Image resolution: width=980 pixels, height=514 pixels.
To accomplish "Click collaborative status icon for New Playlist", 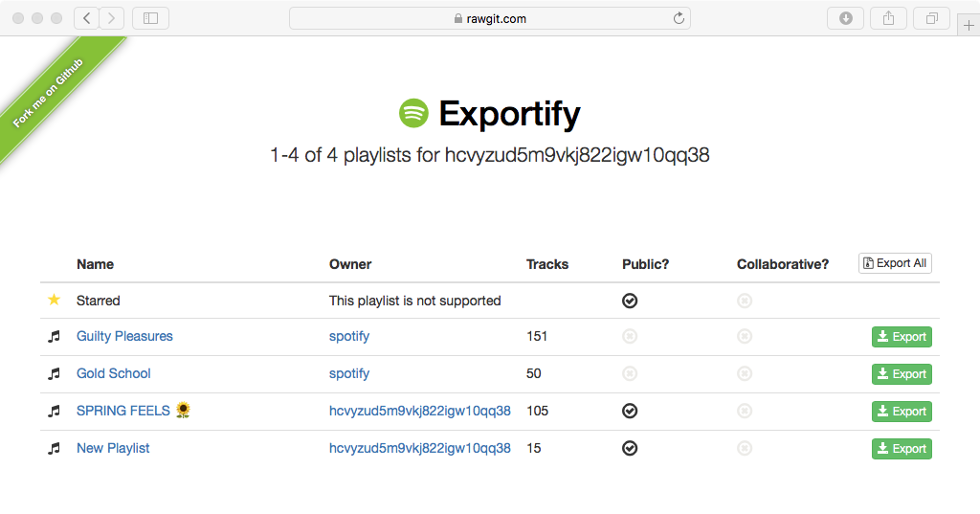I will coord(745,448).
